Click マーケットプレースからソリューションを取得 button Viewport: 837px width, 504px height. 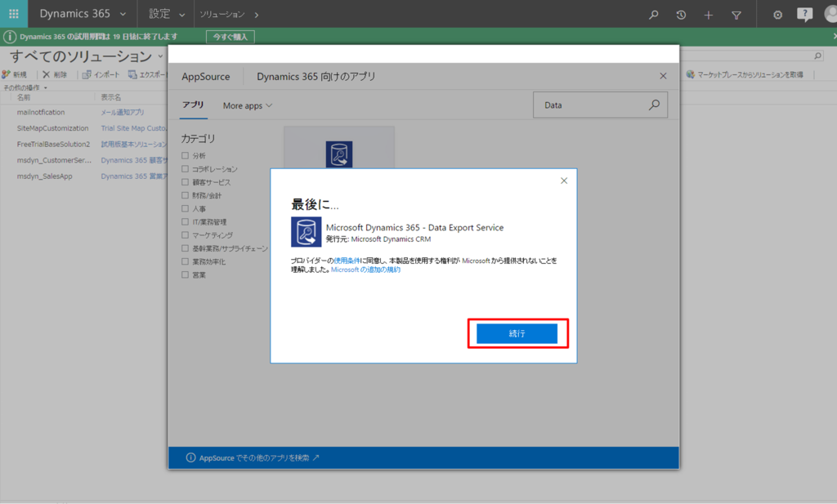tap(745, 74)
